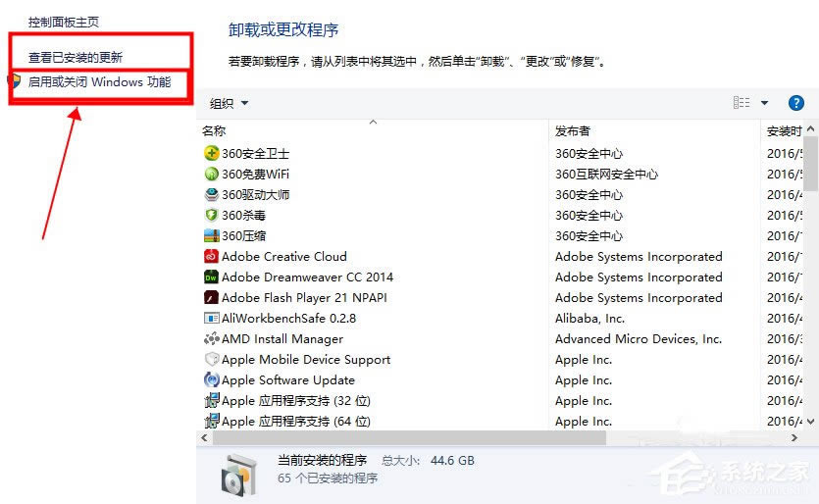Click publisher 360互联网安全中心 cell
Screen dimensions: 819x504
(x=606, y=174)
